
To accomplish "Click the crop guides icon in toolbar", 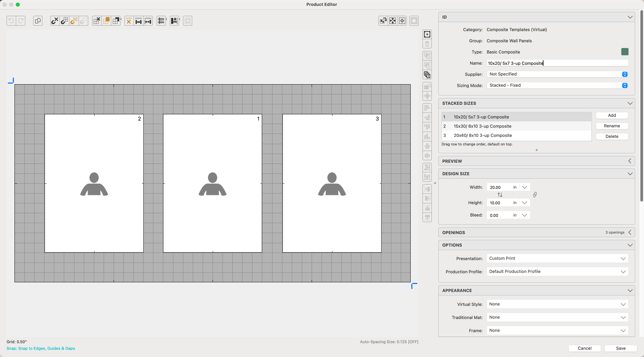I will click(162, 21).
